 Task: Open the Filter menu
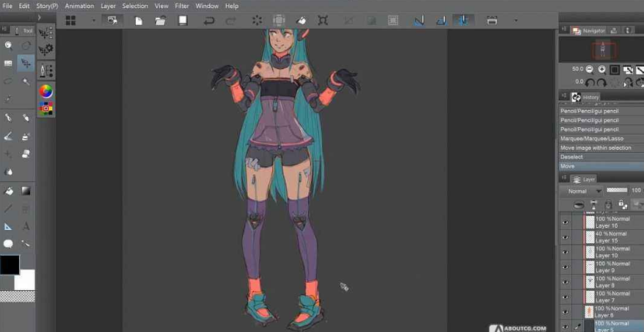point(182,6)
